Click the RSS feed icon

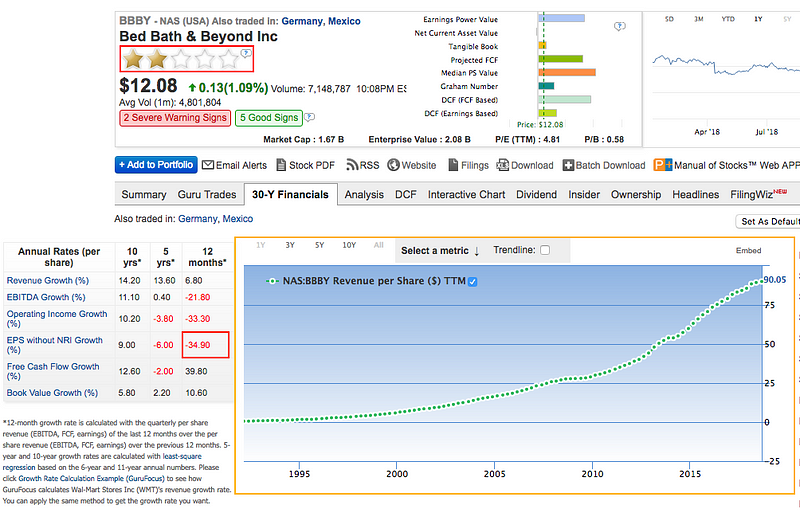[x=352, y=165]
